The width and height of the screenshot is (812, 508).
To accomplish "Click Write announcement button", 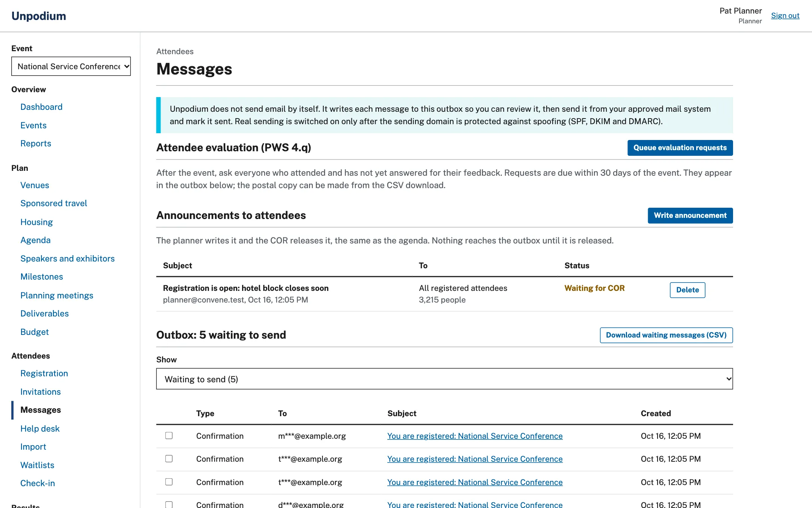I will 690,216.
